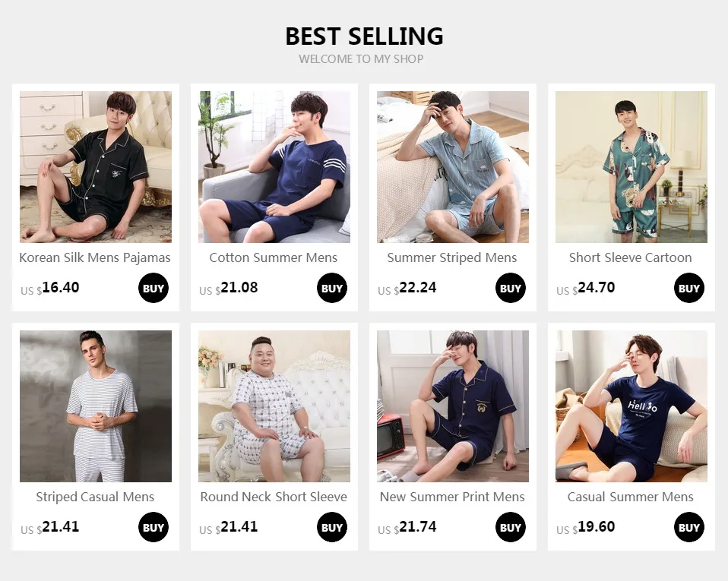Screen dimensions: 728x581
Task: Click BUY button for Striped Casual Mens
Action: (154, 527)
